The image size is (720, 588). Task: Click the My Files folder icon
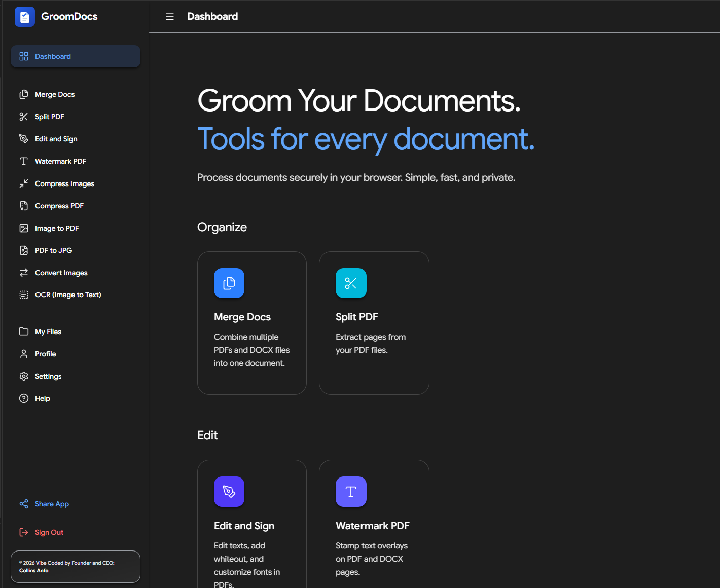pyautogui.click(x=24, y=332)
